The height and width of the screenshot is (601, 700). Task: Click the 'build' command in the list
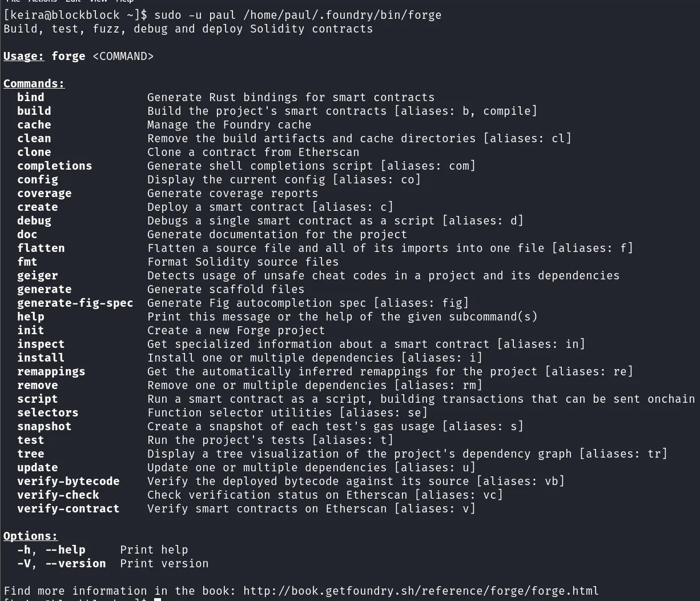click(x=34, y=111)
